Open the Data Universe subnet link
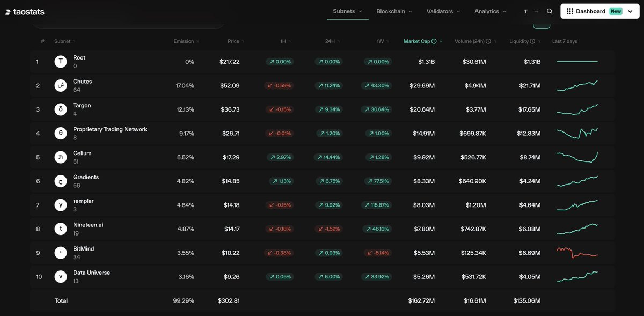 [92, 273]
